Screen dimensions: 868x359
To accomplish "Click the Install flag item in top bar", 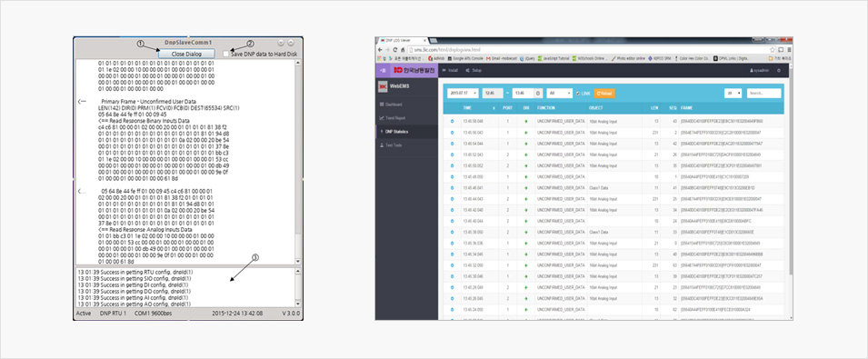I will coord(450,70).
